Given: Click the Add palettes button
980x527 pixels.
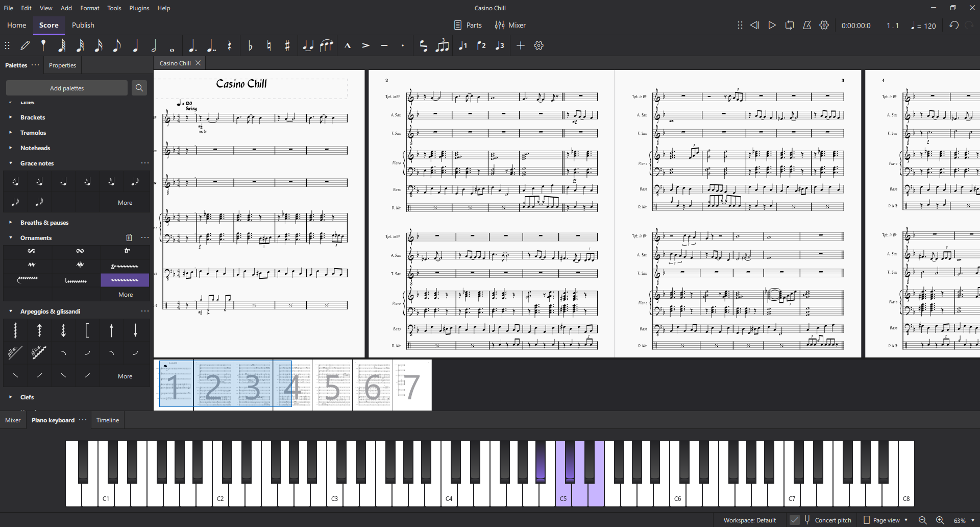Looking at the screenshot, I should coord(67,88).
